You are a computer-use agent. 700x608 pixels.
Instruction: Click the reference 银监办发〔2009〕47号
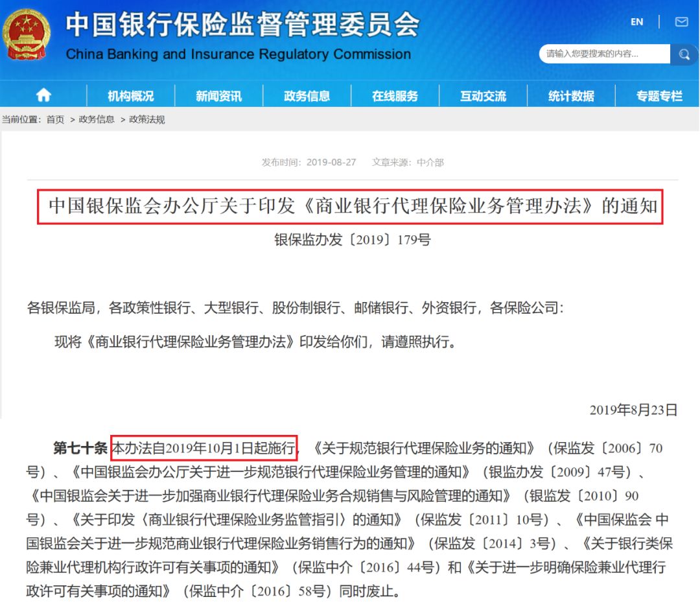tap(557, 472)
